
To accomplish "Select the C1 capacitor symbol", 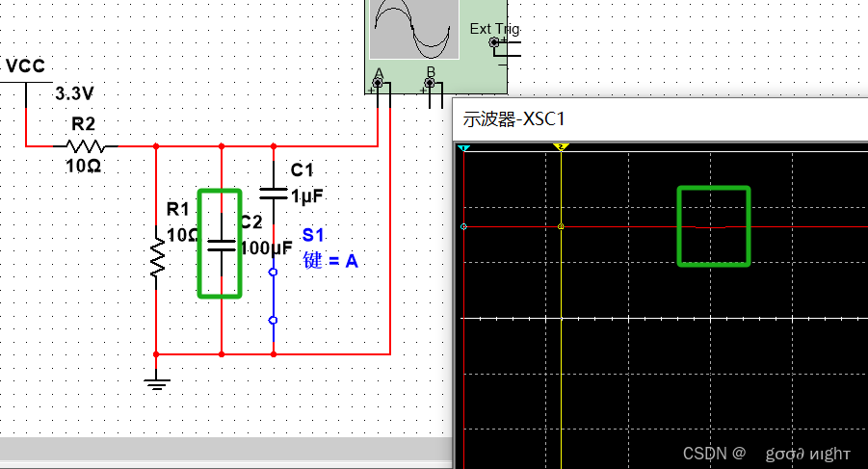I will (274, 194).
